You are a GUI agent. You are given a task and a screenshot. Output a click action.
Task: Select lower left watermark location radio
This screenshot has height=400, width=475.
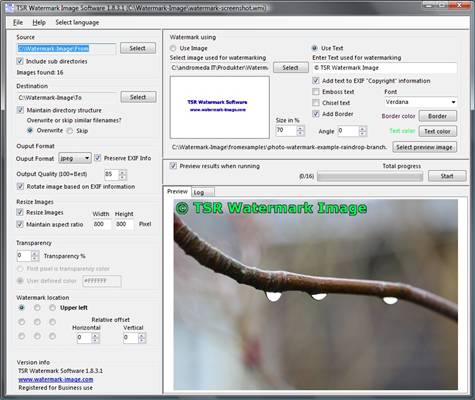tap(22, 336)
